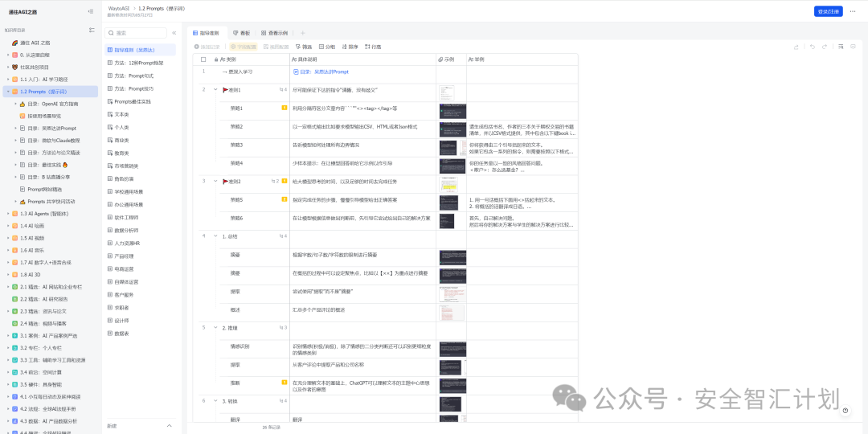Expand the 0. 从这里启程 tree node
Viewport: 868px width, 434px height.
(8, 55)
